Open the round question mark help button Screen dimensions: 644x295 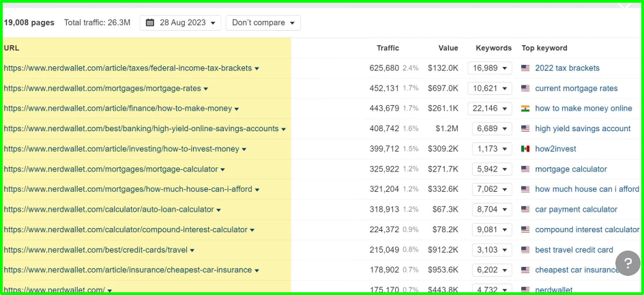click(628, 264)
